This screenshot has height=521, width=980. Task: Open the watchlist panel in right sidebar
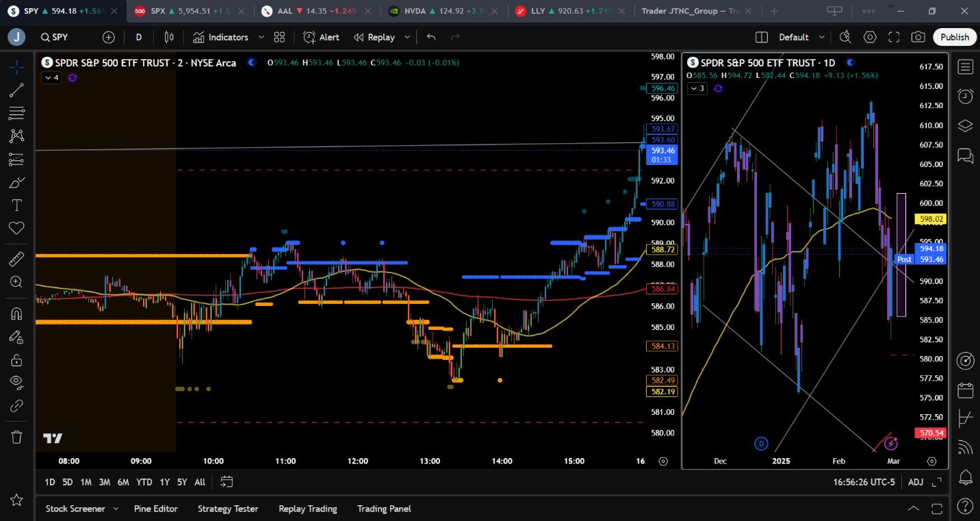[x=966, y=66]
